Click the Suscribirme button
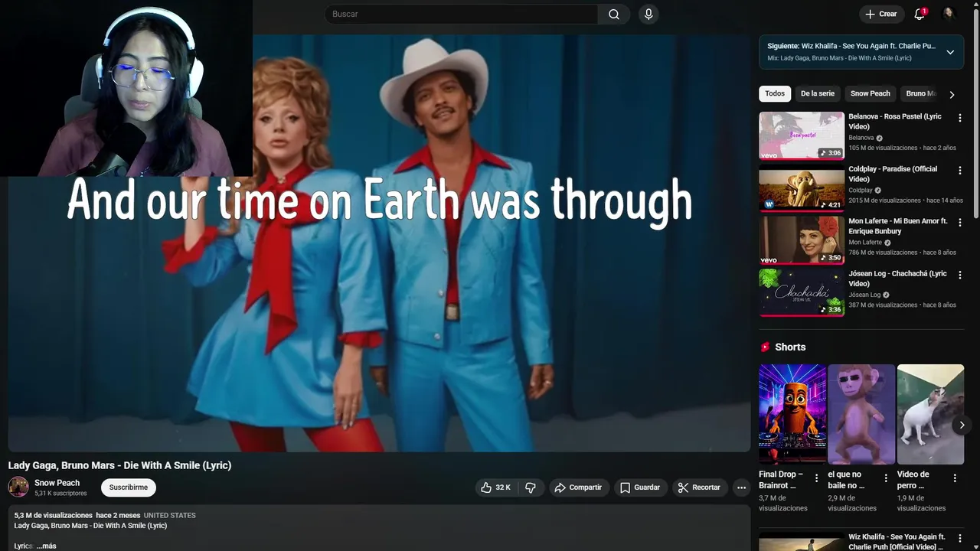Viewport: 980px width, 551px height. coord(128,487)
